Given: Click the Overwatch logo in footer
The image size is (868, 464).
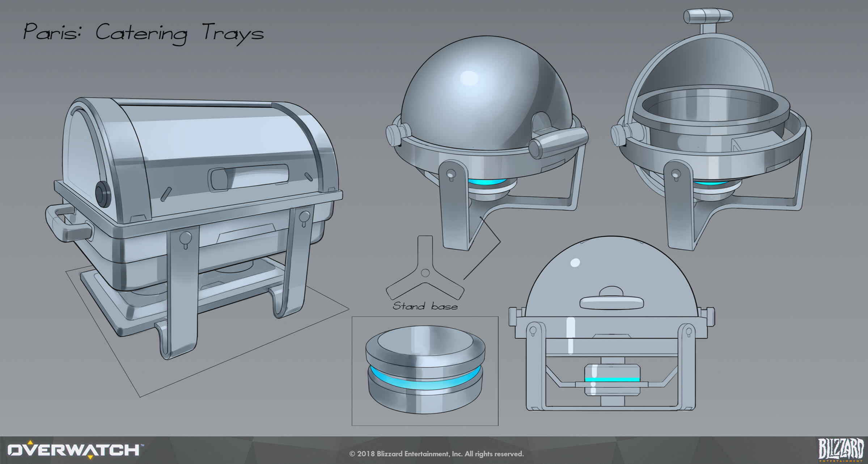Looking at the screenshot, I should (74, 450).
